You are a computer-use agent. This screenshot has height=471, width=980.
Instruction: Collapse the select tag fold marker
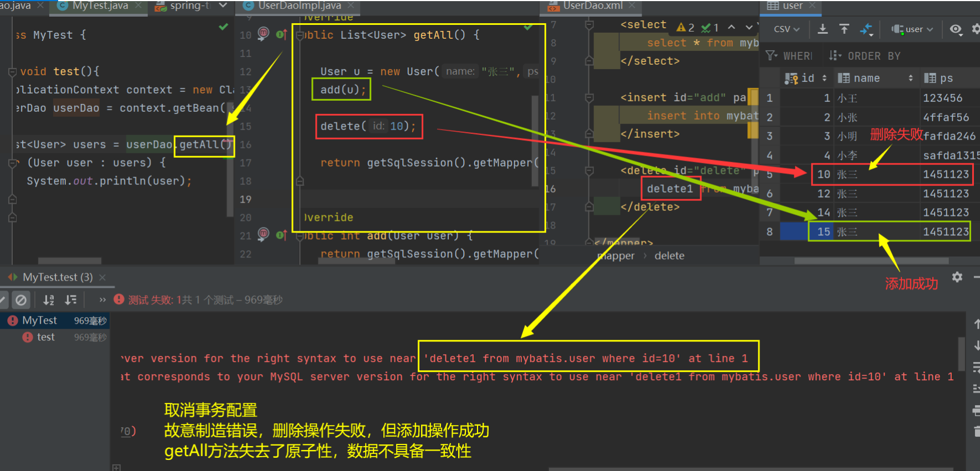pyautogui.click(x=589, y=25)
